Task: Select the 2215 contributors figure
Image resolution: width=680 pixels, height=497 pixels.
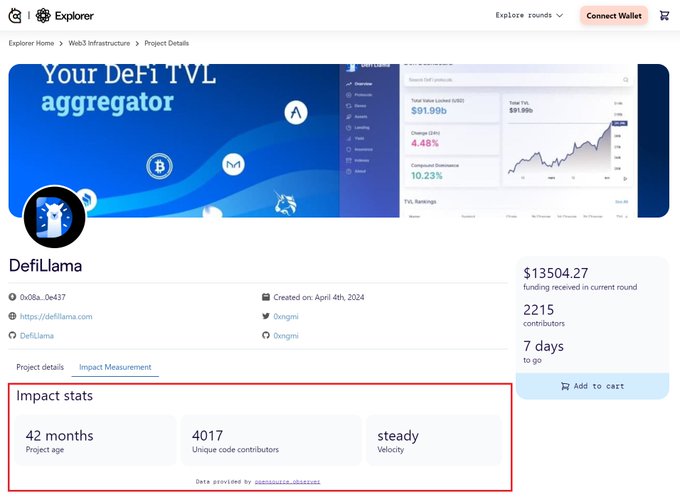Action: point(538,310)
